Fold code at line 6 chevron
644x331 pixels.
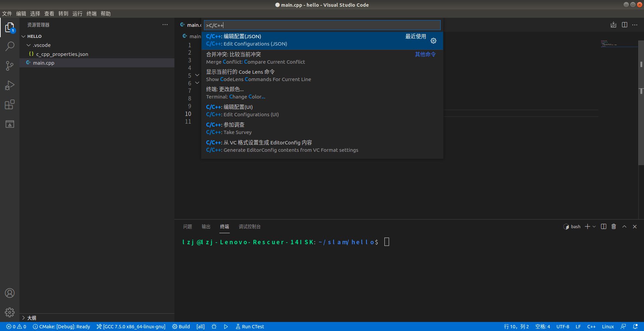click(x=197, y=83)
